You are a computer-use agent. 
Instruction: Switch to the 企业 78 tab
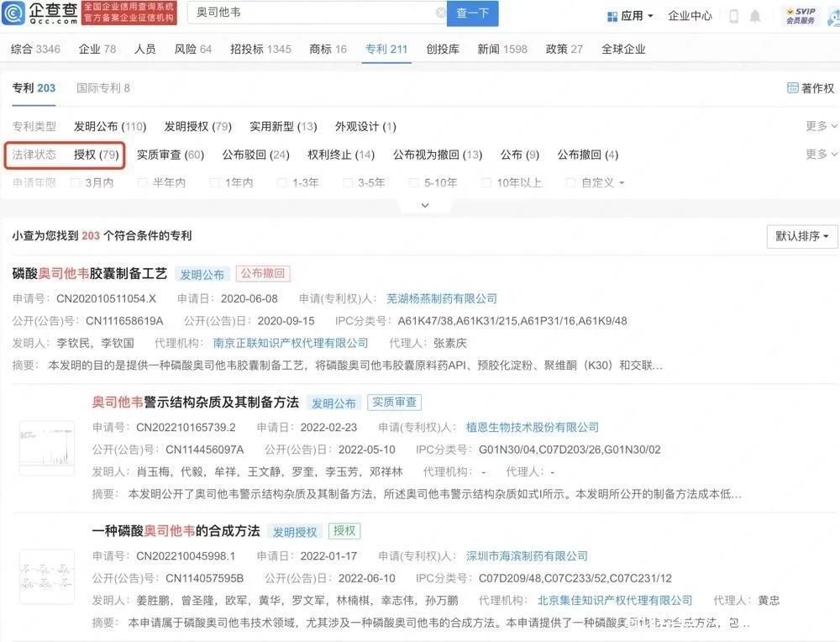[x=97, y=50]
